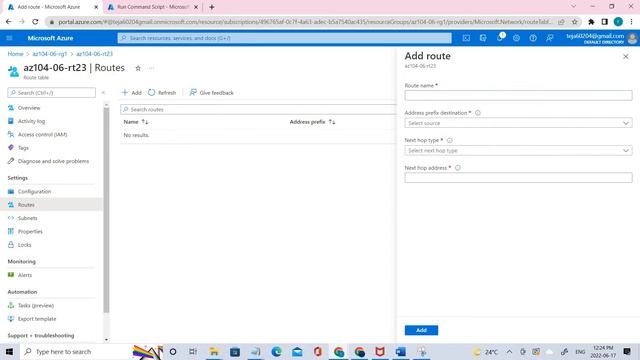Screen dimensions: 640x360
Task: Show info for Next hop address
Action: point(458,167)
